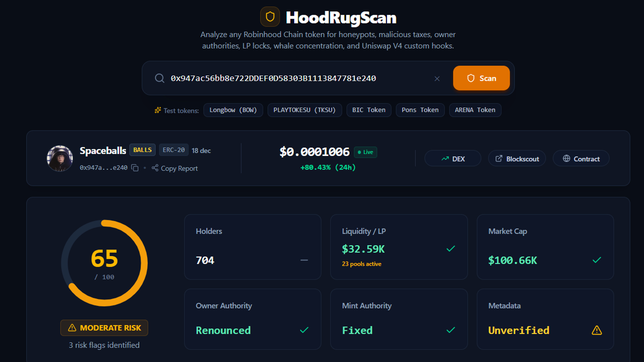Click the price $0.0001006
644x362 pixels.
(314, 152)
